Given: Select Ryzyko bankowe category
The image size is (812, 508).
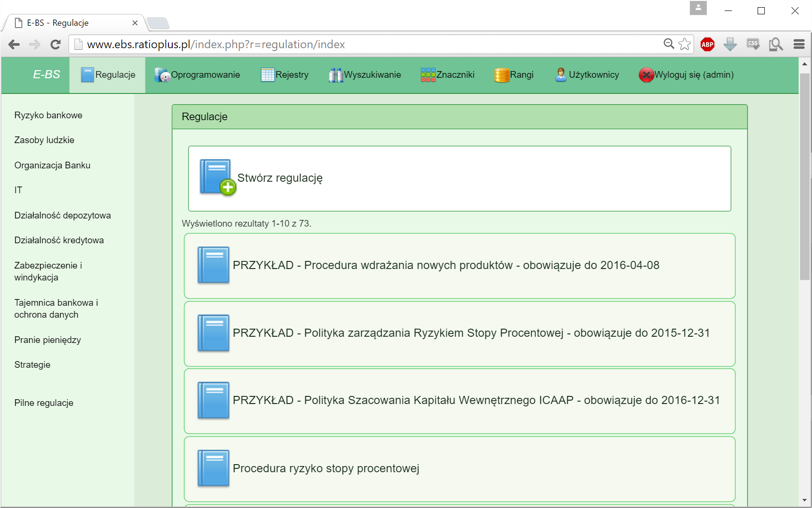Looking at the screenshot, I should pyautogui.click(x=48, y=115).
